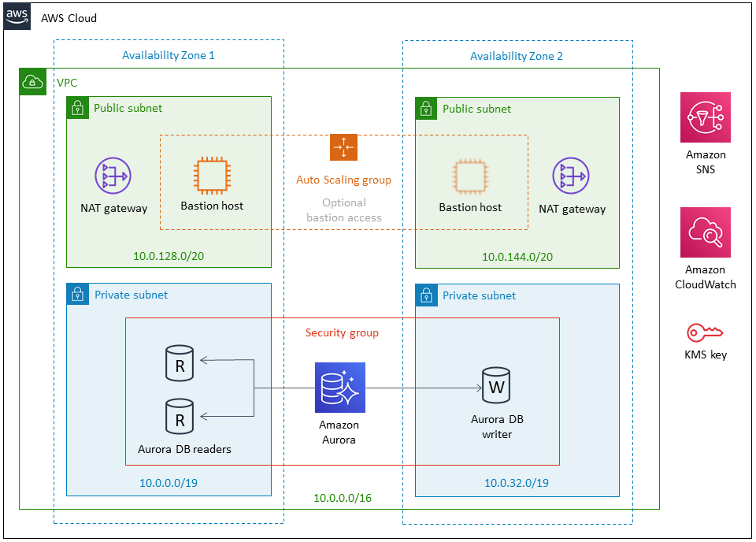
Task: Click the VPC label text
Action: point(67,83)
